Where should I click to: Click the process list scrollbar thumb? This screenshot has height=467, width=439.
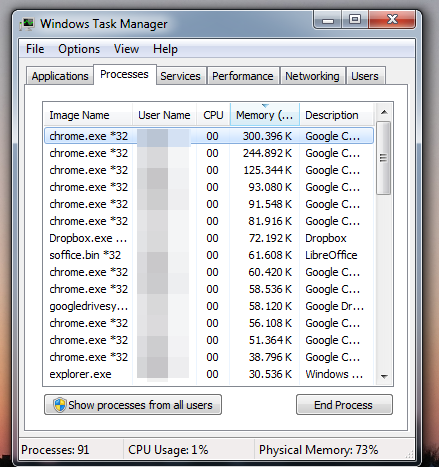pyautogui.click(x=384, y=158)
